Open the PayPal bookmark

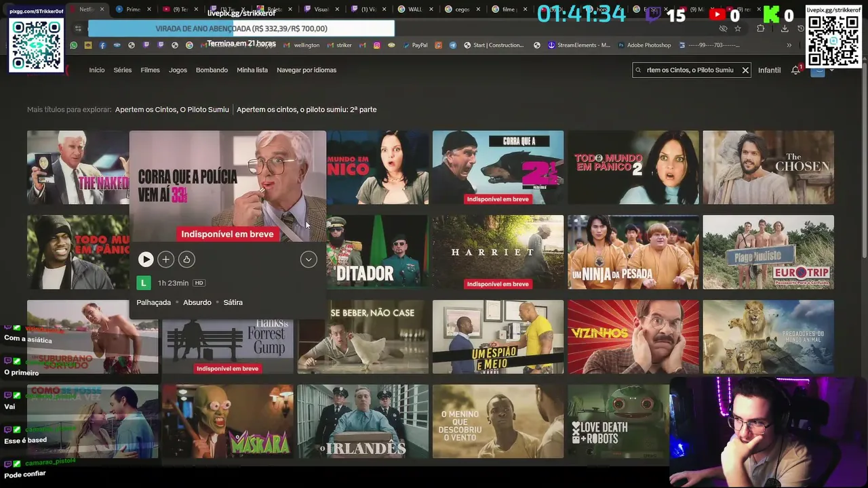[415, 45]
